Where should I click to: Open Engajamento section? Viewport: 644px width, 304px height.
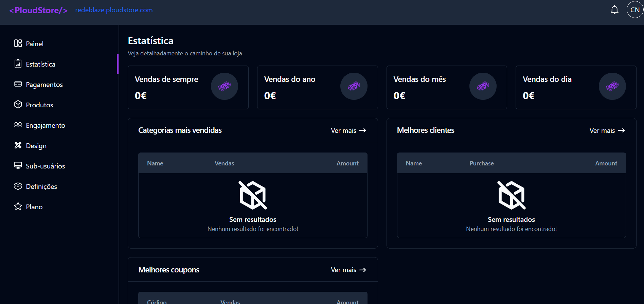(46, 125)
